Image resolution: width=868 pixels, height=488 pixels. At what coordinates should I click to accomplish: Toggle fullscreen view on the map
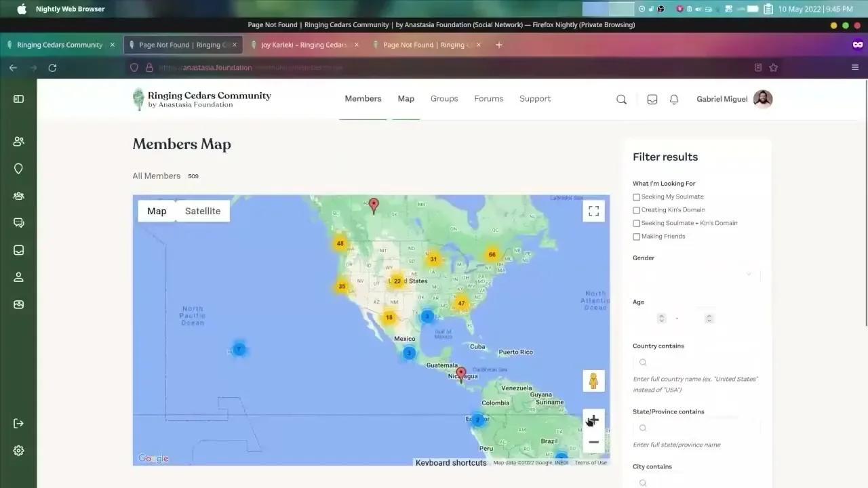[593, 211]
